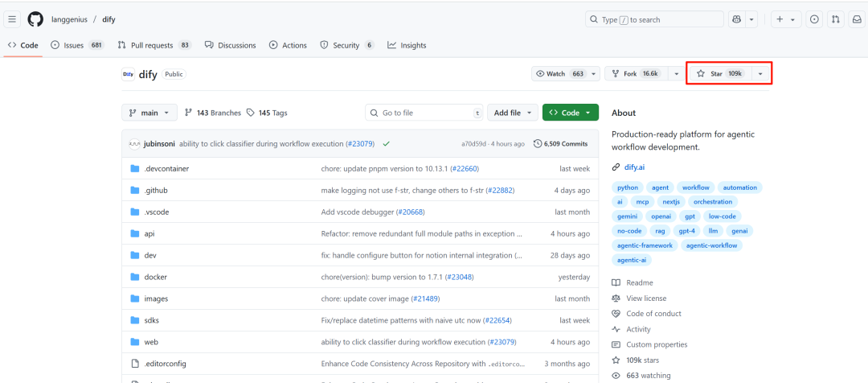Screen dimensions: 868x383
Task: Click the commit hash a70d59d
Action: coord(474,143)
